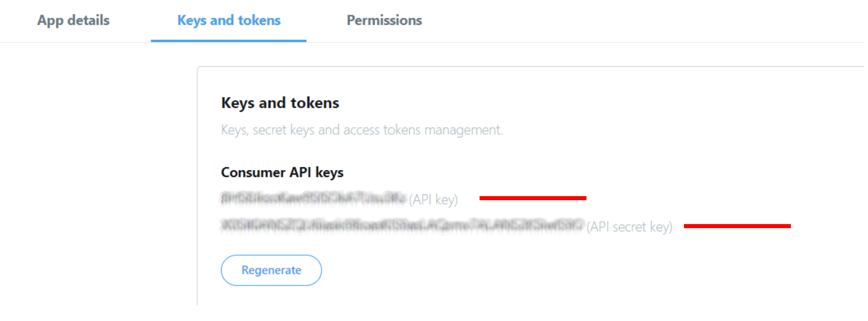
Task: Click the word "Consumer" in the section heading
Action: click(x=253, y=172)
